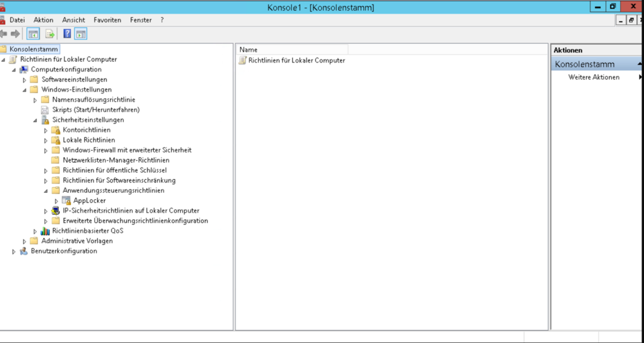Open the Ansicht menu
644x343 pixels.
tap(73, 20)
